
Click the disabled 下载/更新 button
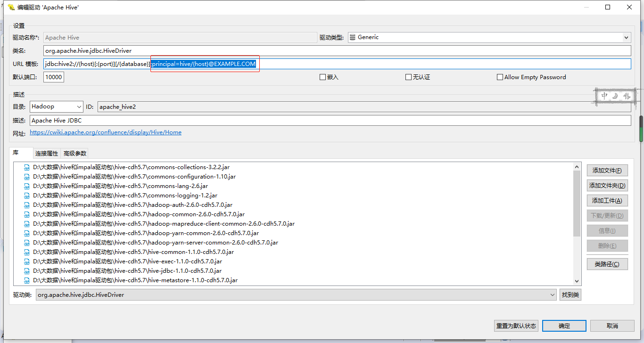click(607, 216)
